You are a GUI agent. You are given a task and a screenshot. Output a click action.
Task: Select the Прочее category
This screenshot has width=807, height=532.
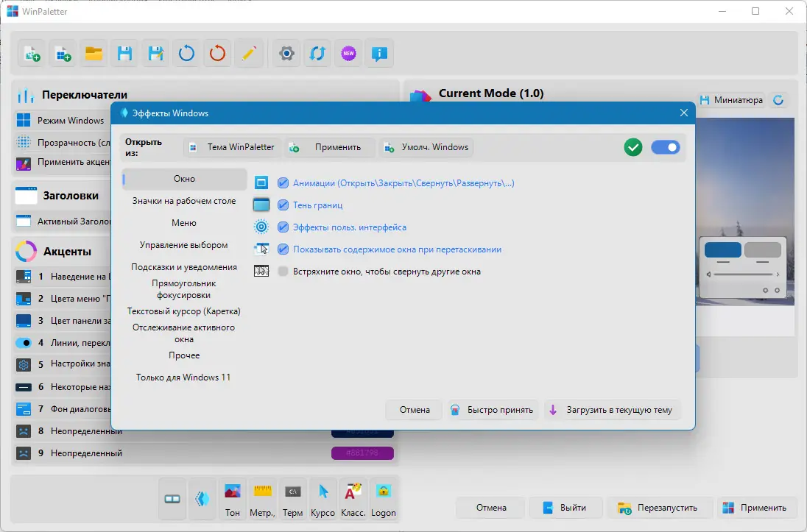[184, 355]
